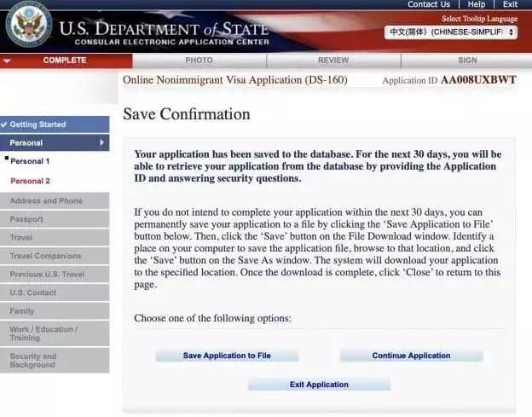Open the Contact Us link
This screenshot has width=532, height=417.
(x=428, y=4)
